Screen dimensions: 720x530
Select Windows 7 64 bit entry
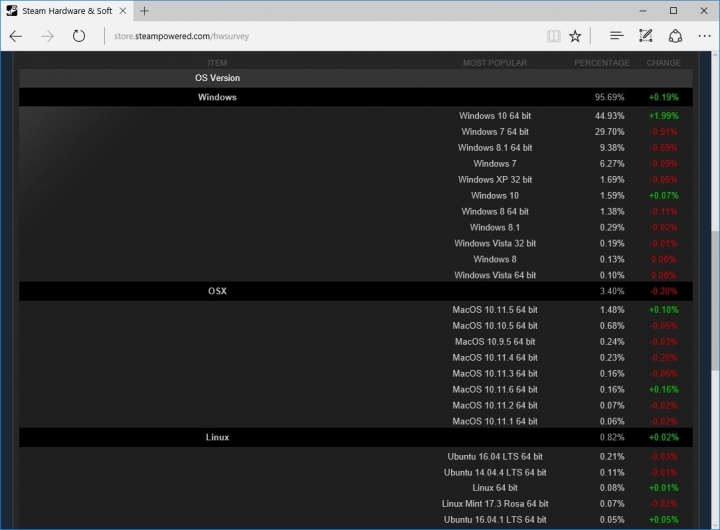(x=495, y=132)
